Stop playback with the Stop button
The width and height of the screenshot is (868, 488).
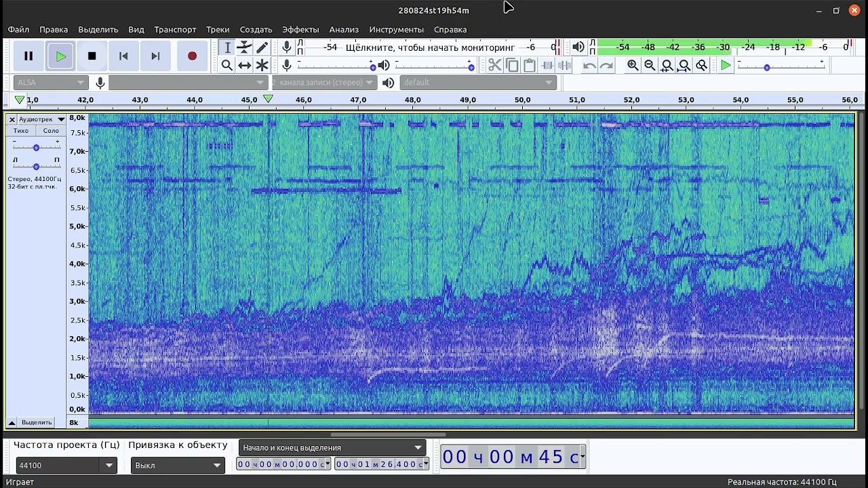tap(92, 56)
